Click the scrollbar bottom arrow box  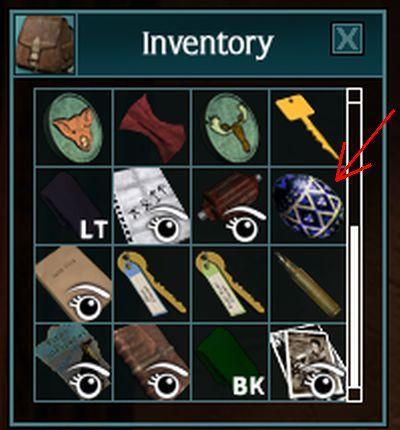coord(354,394)
